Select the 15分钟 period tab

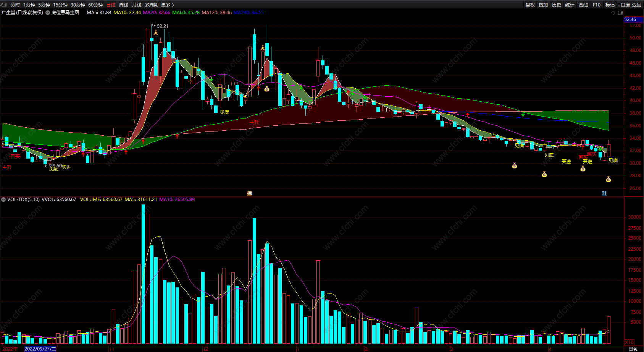(60, 5)
